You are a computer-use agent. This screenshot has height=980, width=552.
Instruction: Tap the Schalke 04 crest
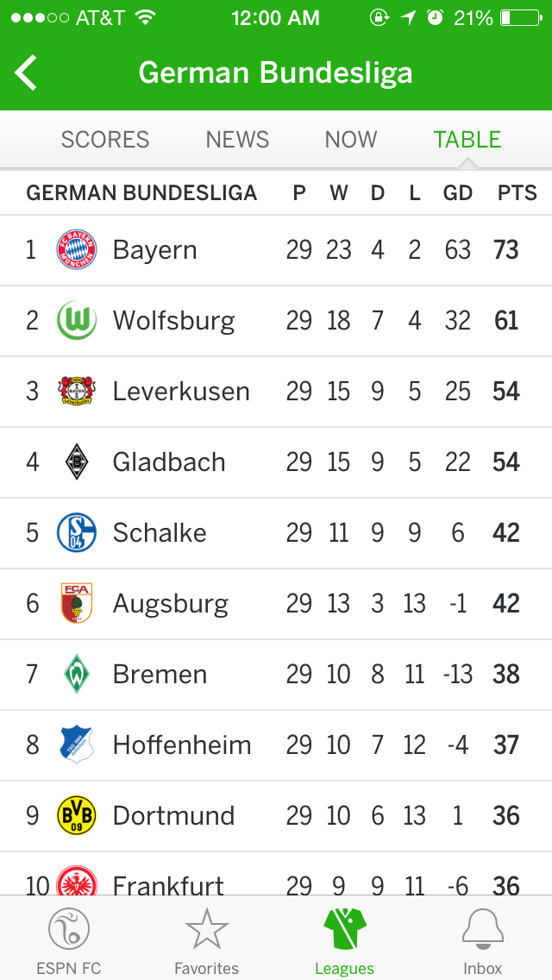point(76,532)
